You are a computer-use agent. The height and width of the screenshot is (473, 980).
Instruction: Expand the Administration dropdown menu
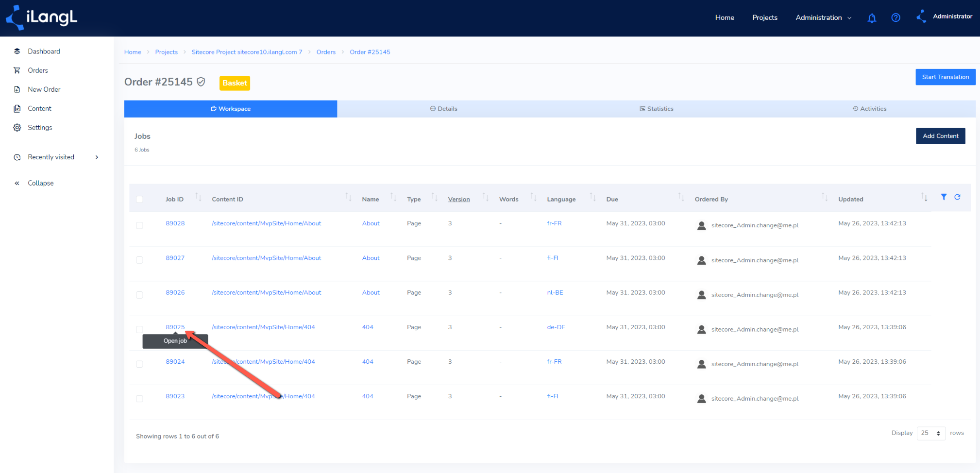click(824, 17)
